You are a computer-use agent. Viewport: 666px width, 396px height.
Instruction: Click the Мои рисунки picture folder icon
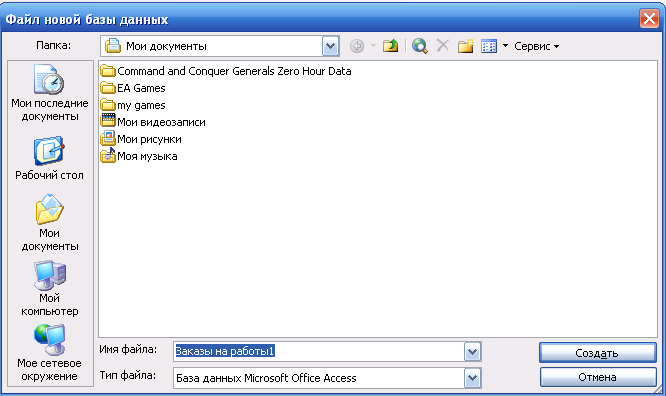(x=108, y=138)
